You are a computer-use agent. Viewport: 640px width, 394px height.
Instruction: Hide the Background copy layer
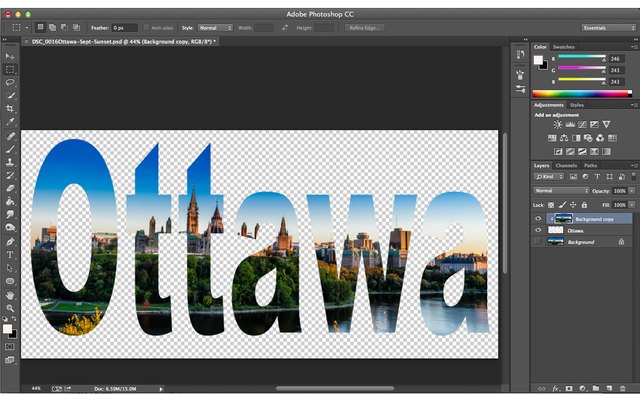click(538, 219)
